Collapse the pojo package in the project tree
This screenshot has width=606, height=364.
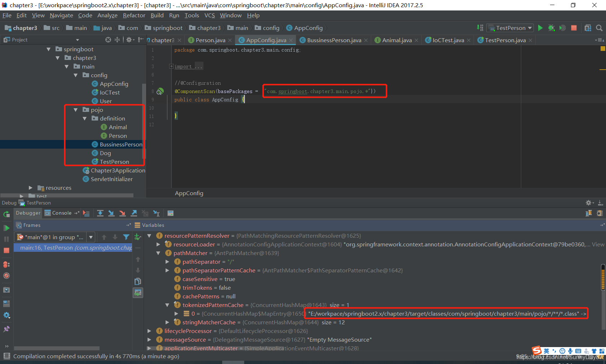point(75,110)
